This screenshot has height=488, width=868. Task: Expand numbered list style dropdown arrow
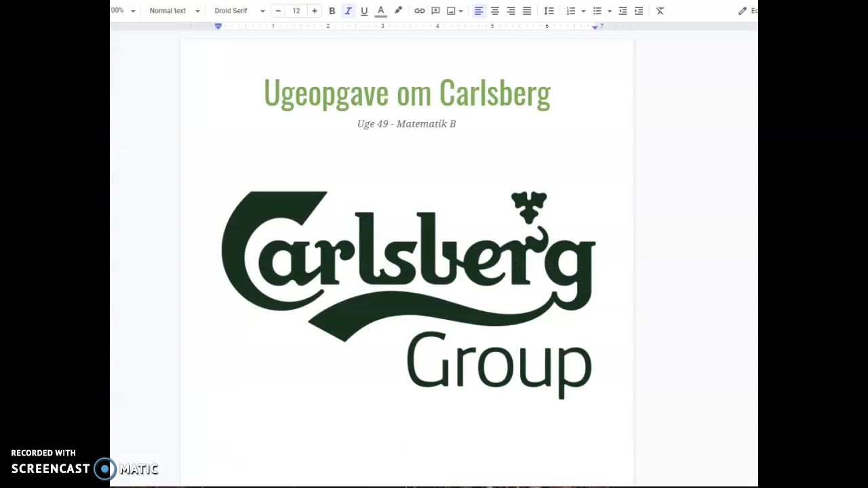click(x=583, y=11)
